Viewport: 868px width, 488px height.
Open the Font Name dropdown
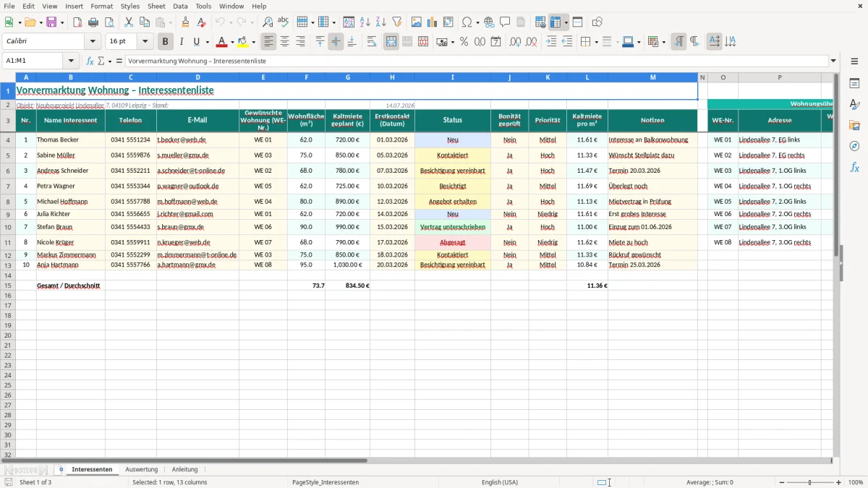(93, 42)
